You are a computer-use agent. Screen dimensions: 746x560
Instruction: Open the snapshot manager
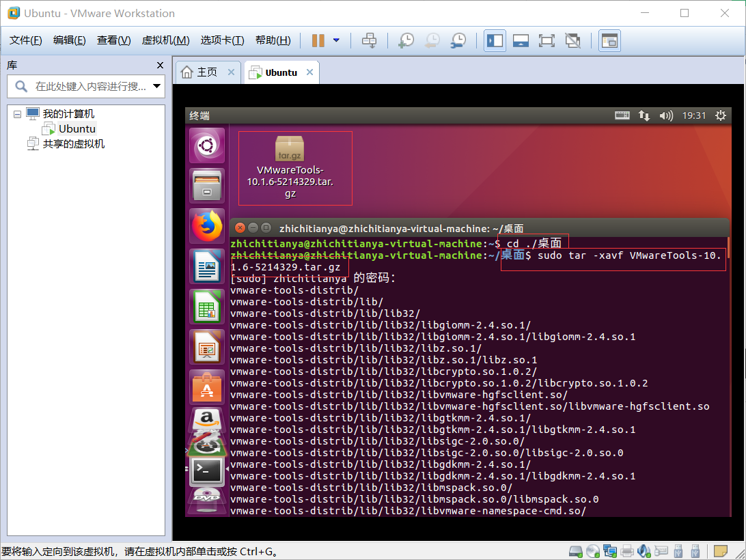pos(458,40)
